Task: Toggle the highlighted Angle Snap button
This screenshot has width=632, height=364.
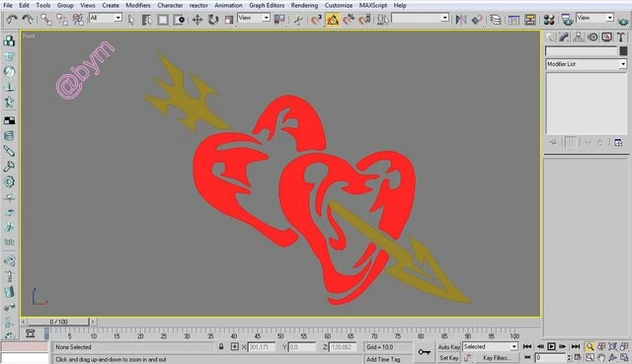Action: click(x=333, y=20)
